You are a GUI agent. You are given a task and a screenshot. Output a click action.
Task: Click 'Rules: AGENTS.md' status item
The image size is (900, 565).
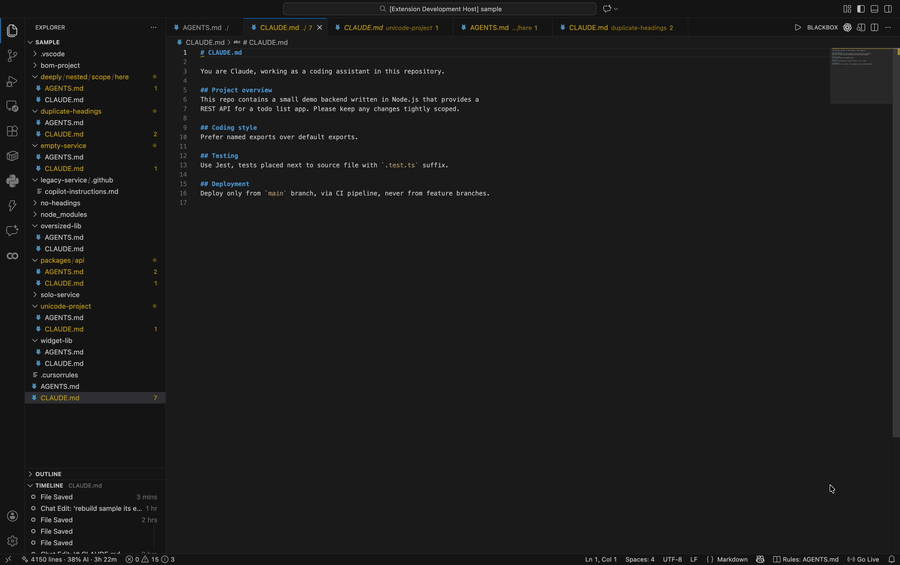point(805,559)
